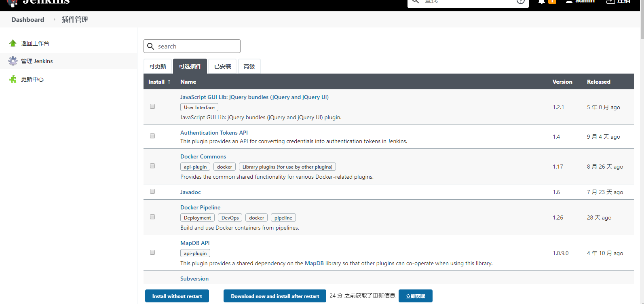Click the docker tag under Docker Commons
The width and height of the screenshot is (644, 304).
[224, 167]
